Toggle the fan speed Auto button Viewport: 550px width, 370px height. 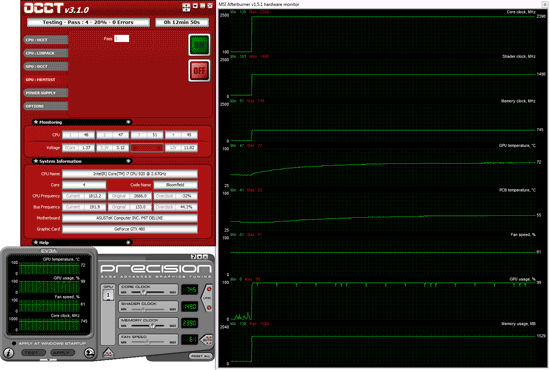click(207, 339)
